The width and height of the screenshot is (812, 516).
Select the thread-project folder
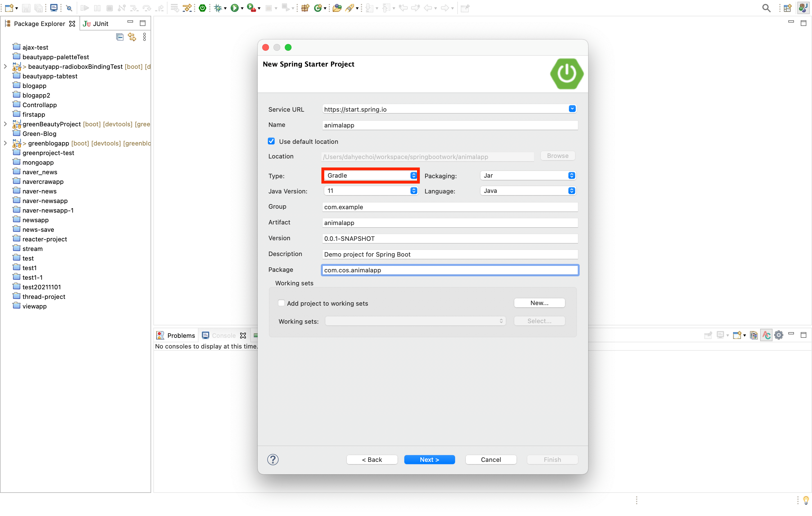(x=43, y=296)
